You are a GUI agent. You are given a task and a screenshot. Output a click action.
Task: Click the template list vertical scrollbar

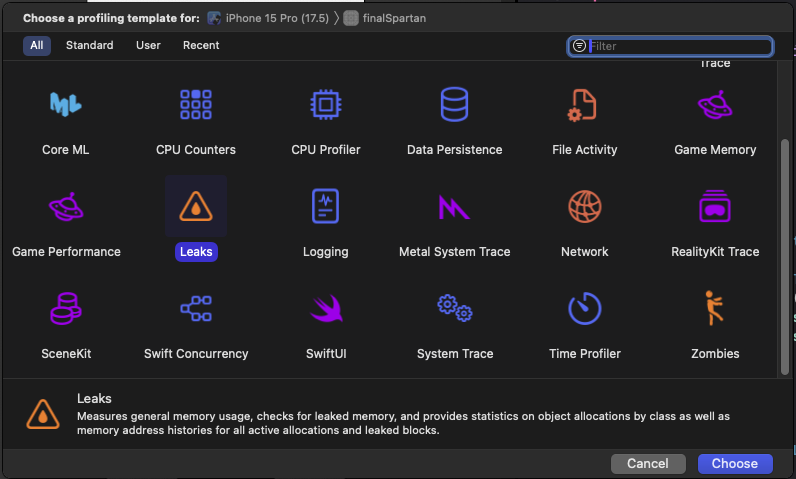click(x=785, y=256)
